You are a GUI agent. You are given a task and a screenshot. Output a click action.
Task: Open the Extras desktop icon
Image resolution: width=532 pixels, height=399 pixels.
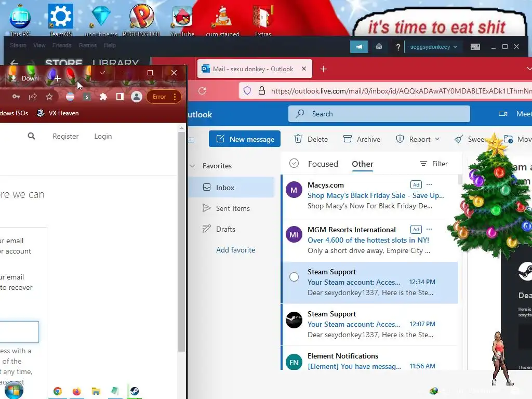[263, 19]
